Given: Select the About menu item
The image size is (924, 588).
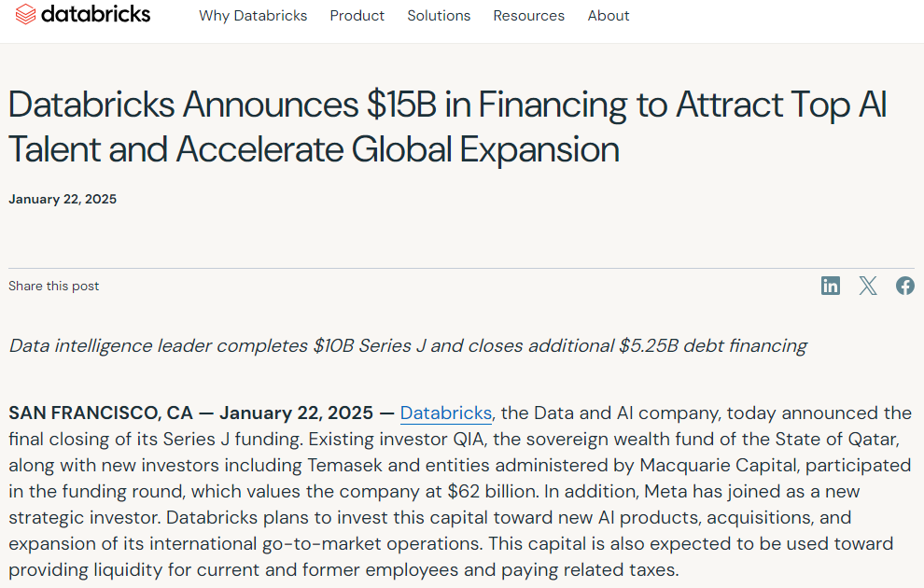Looking at the screenshot, I should (609, 16).
